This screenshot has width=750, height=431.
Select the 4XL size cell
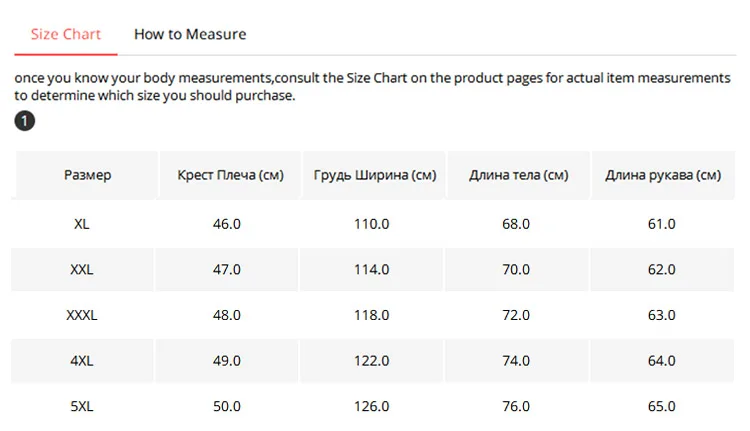point(82,361)
